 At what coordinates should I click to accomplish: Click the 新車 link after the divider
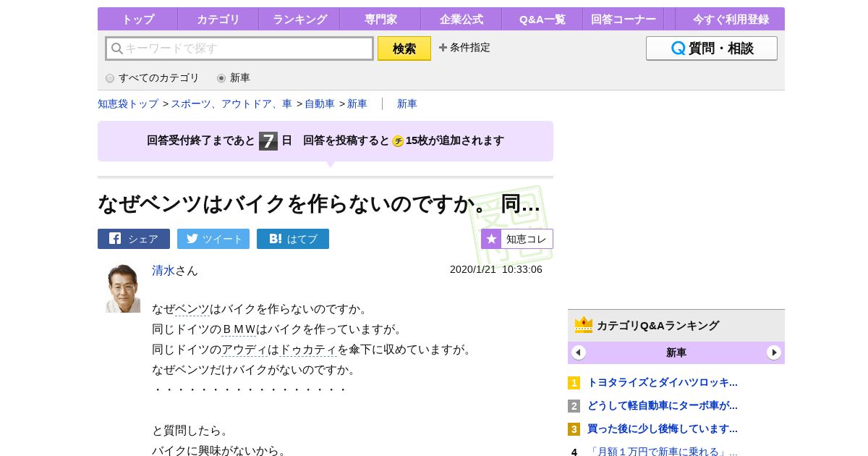click(x=407, y=104)
